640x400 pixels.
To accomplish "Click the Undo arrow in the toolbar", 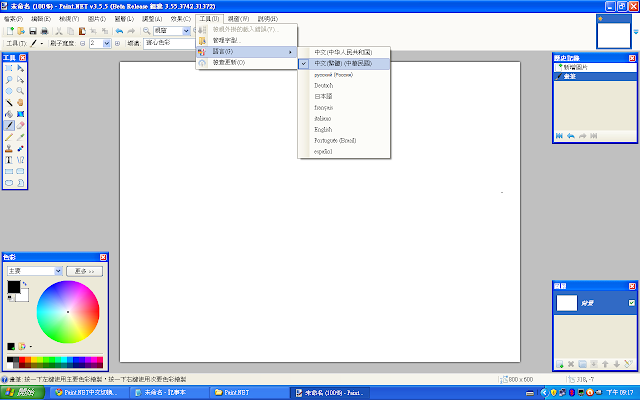I will 119,31.
